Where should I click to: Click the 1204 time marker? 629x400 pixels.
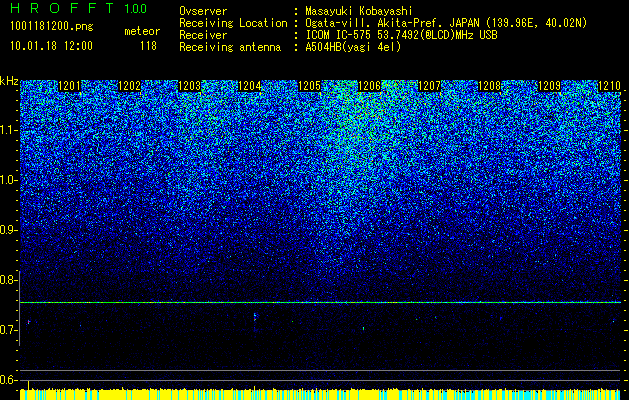tap(250, 86)
